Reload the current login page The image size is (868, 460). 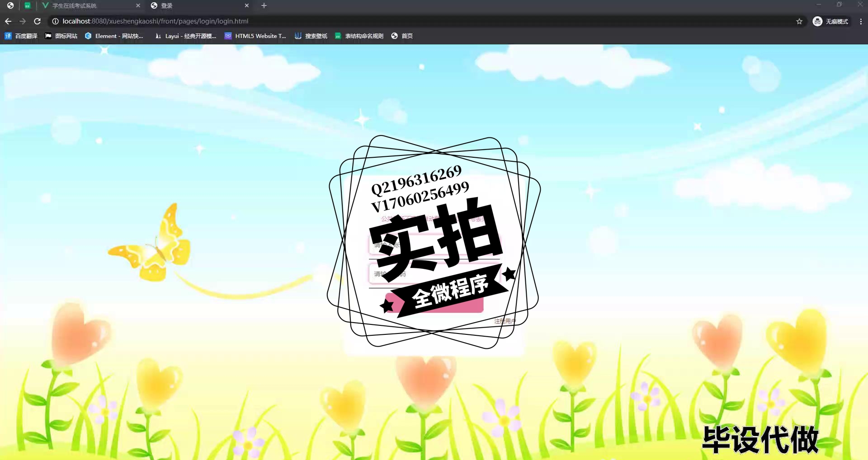pos(38,21)
